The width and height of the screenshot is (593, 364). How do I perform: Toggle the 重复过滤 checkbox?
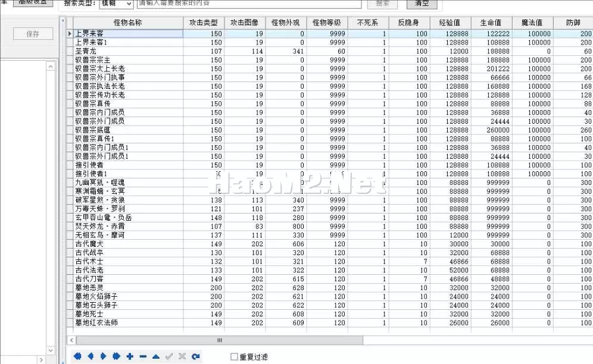point(234,356)
